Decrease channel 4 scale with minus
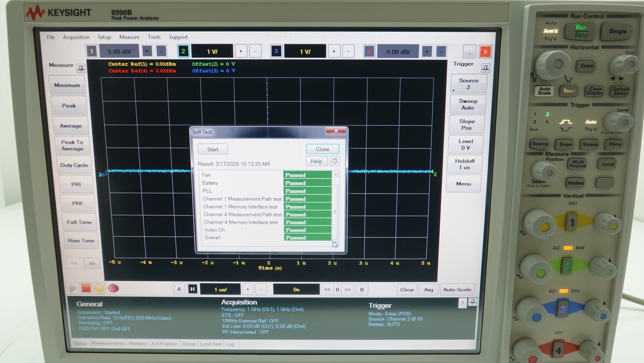 441,52
